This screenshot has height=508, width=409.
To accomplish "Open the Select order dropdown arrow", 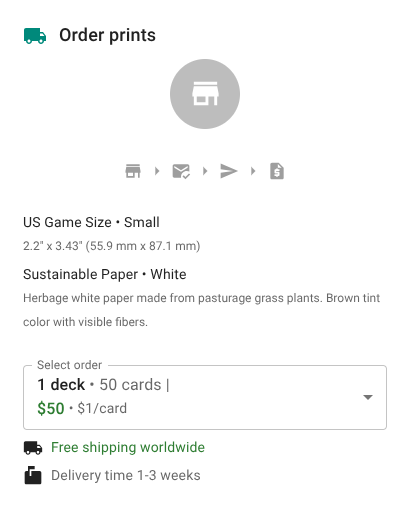I will pos(368,397).
